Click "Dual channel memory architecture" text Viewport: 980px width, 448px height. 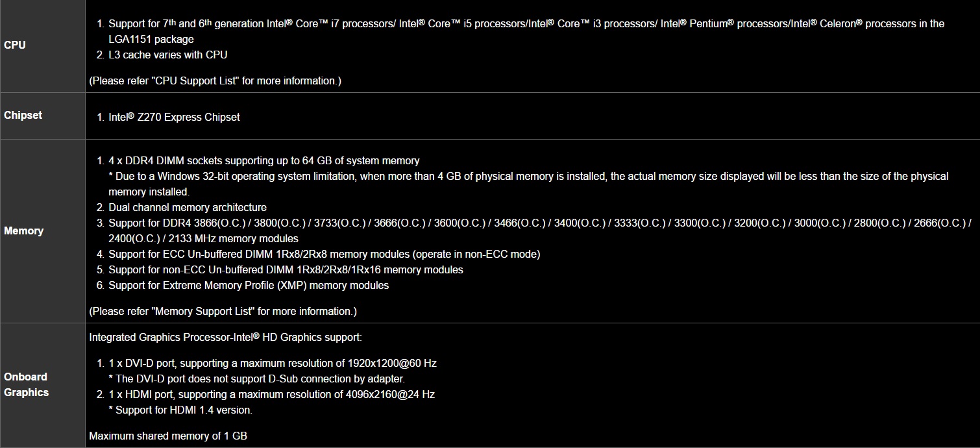click(187, 208)
